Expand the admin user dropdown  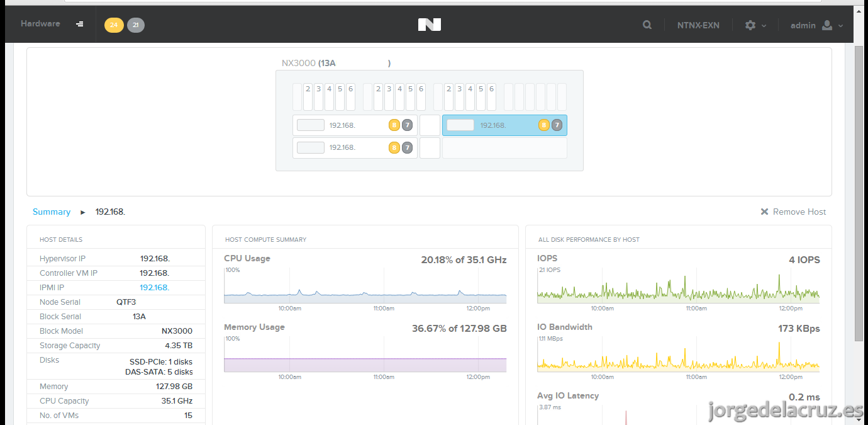(x=816, y=25)
